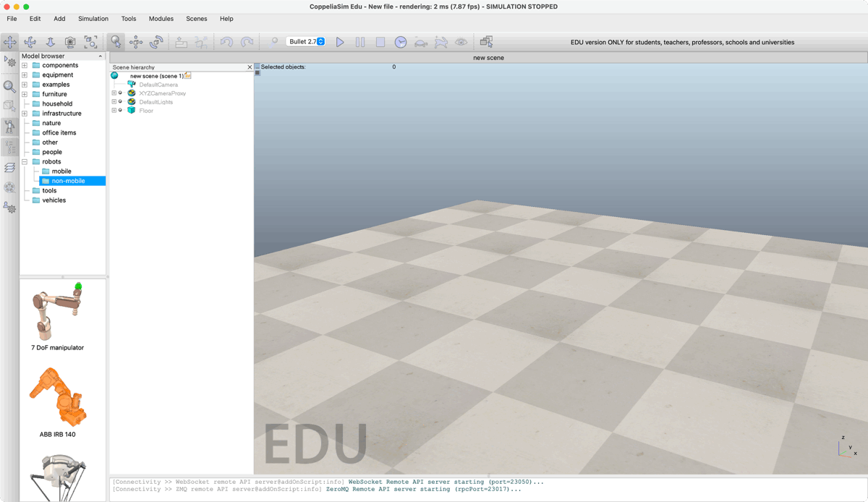Select the vehicles folder
This screenshot has height=502, width=868.
click(54, 200)
